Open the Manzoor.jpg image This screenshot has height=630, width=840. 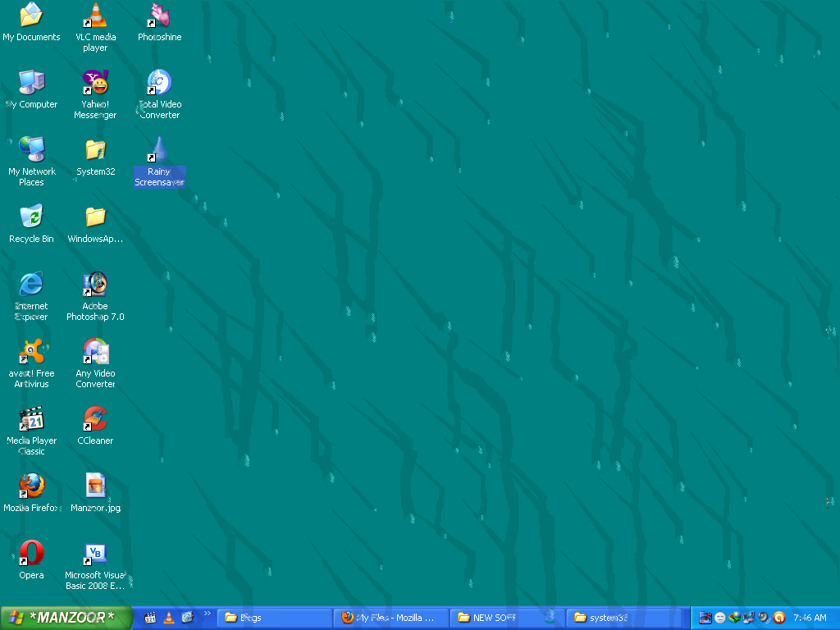coord(94,486)
